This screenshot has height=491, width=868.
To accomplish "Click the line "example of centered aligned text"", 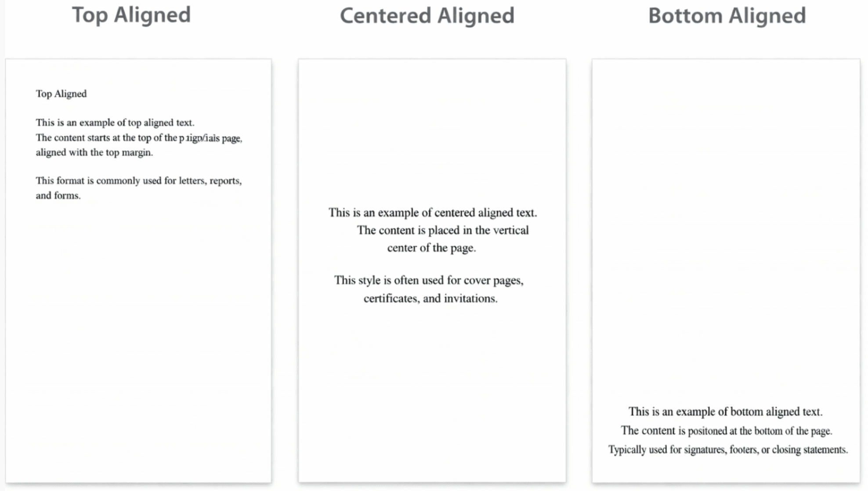I will (433, 213).
